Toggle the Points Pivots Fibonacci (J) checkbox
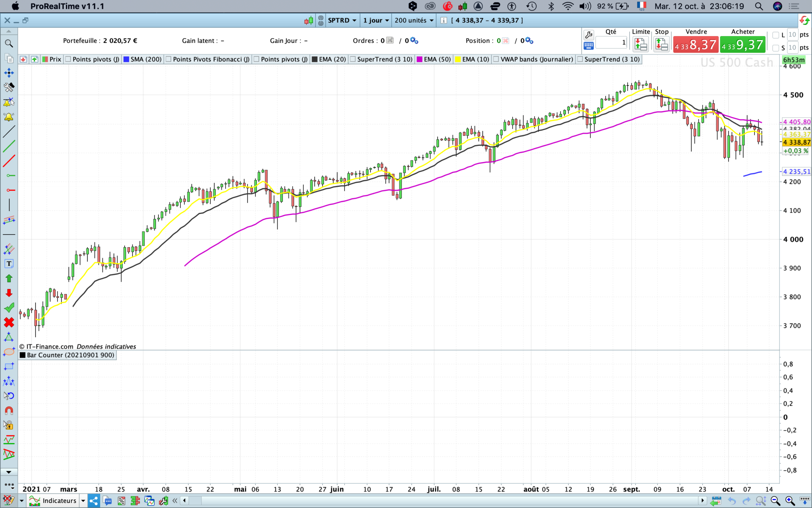The height and width of the screenshot is (508, 812). 169,59
